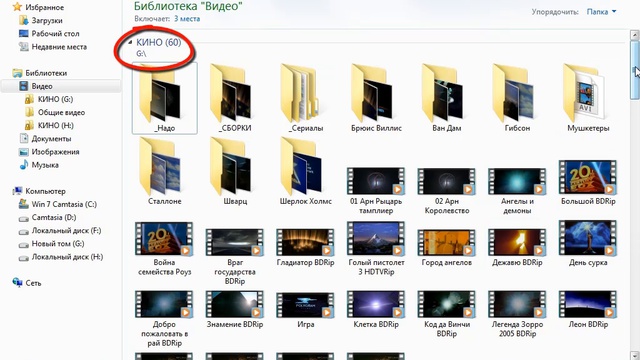Select the Дежавю BDRip video
This screenshot has width=640, height=360.
click(x=518, y=247)
